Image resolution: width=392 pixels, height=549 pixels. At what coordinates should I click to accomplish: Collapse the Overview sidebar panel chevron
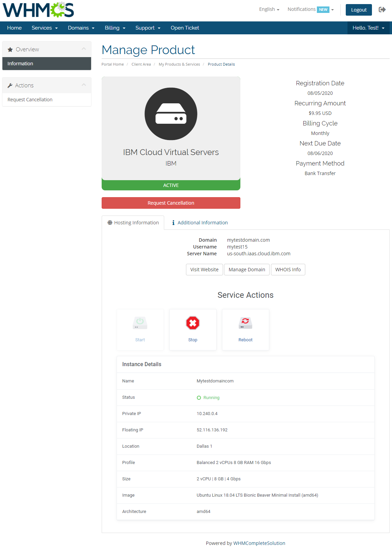click(x=84, y=49)
